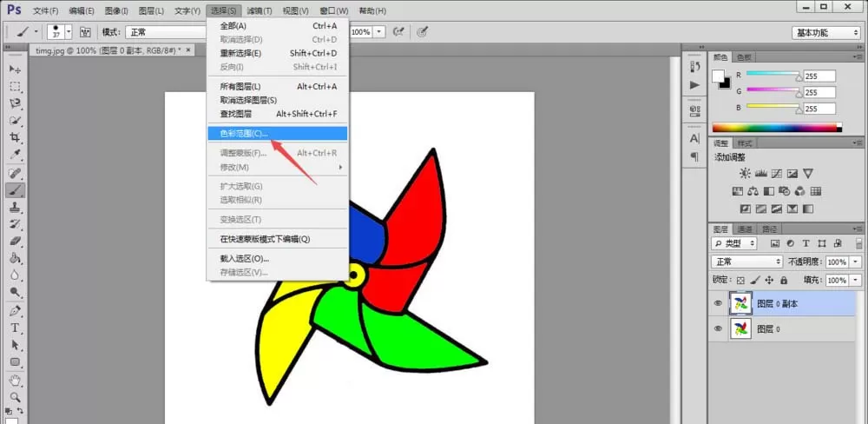
Task: Toggle lock transparent pixels icon
Action: point(740,281)
